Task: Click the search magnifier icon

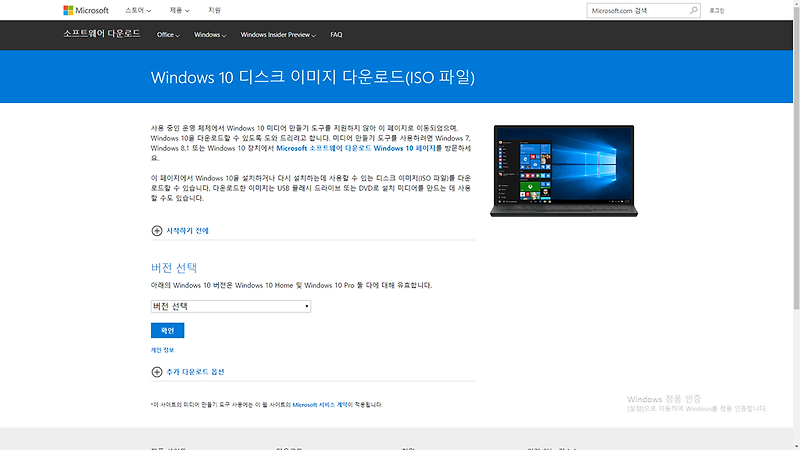Action: coord(693,10)
